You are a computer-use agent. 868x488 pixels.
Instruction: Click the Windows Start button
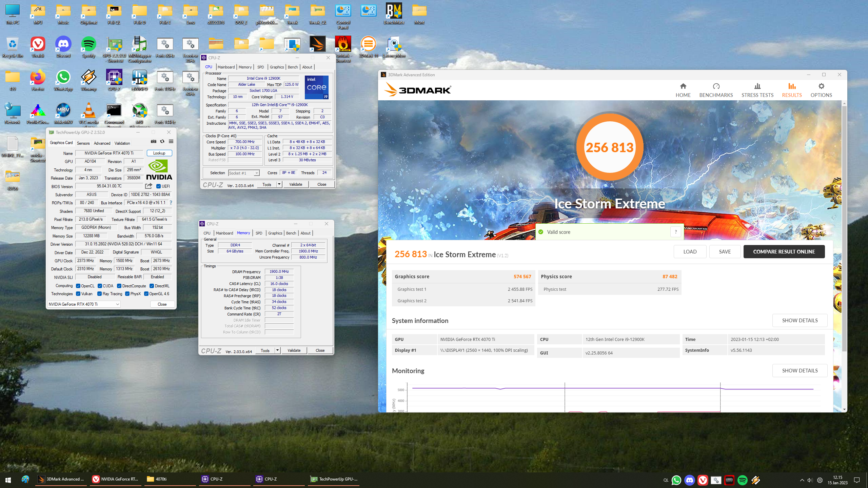tap(8, 480)
